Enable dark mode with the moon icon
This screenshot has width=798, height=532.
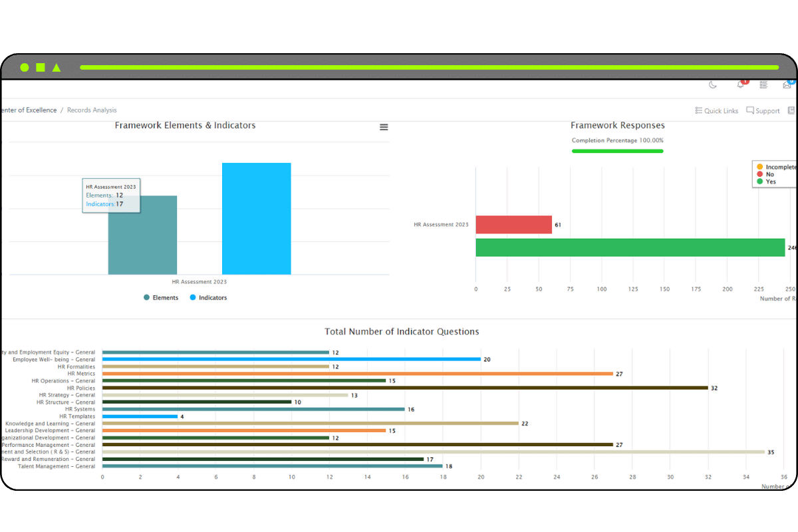point(712,85)
